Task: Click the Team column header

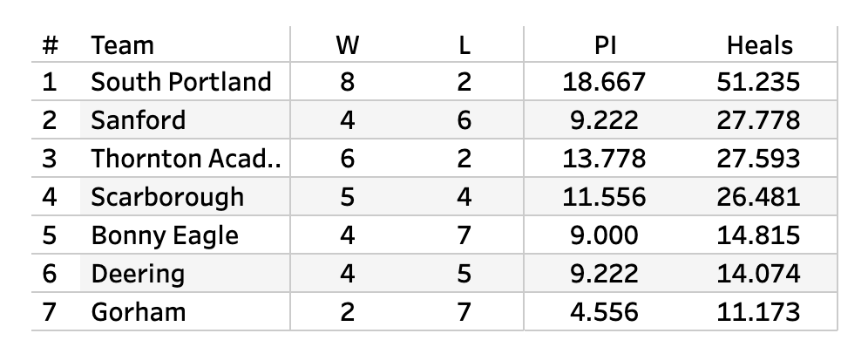Action: pyautogui.click(x=122, y=45)
